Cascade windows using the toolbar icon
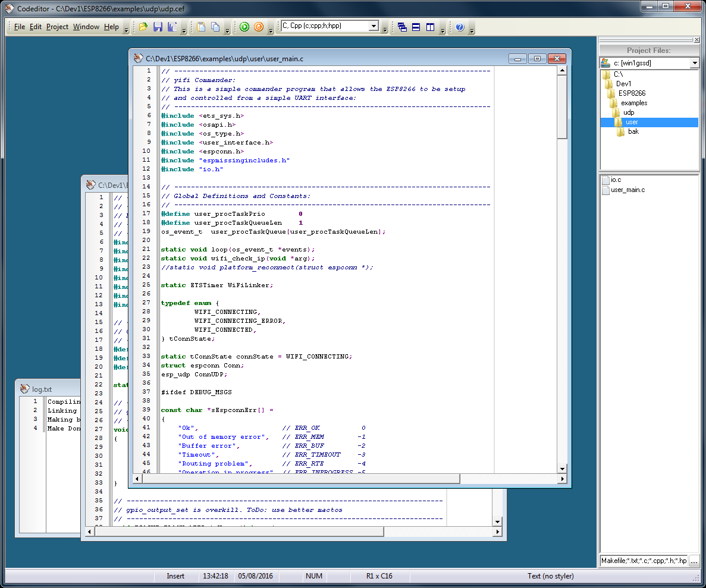 pyautogui.click(x=402, y=27)
